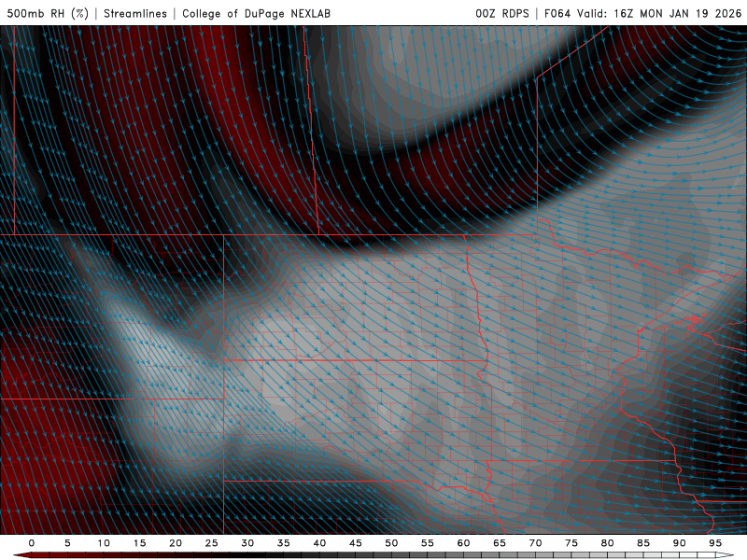747x560 pixels.
Task: Click the colorbar label '80'
Action: tap(607, 543)
